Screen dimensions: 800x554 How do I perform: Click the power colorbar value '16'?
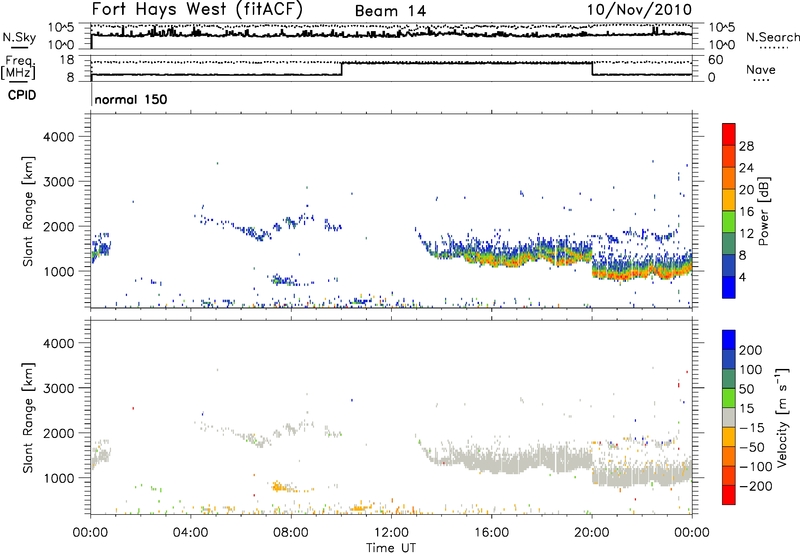pyautogui.click(x=746, y=212)
